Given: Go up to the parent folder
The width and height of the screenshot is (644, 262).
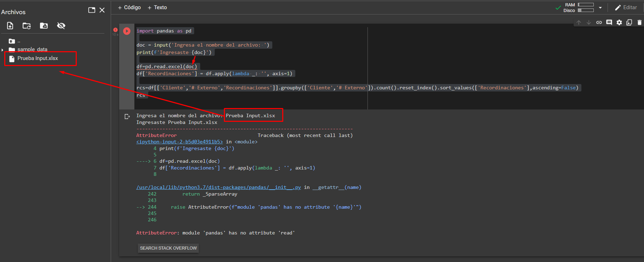Looking at the screenshot, I should (12, 41).
